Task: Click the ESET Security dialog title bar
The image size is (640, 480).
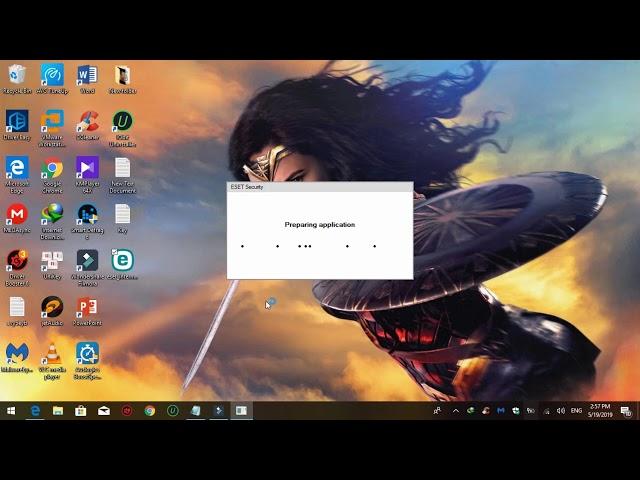Action: (x=320, y=187)
